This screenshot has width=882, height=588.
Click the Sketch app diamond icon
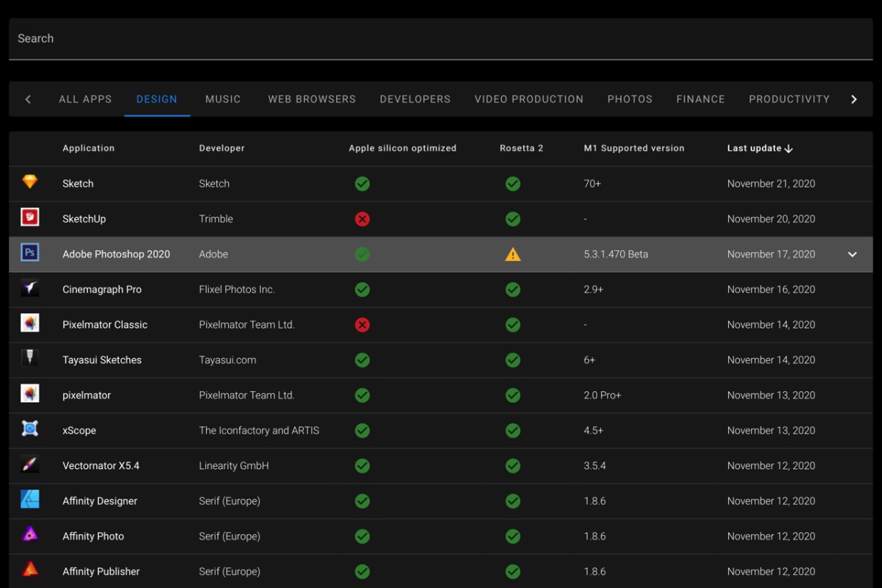click(30, 182)
